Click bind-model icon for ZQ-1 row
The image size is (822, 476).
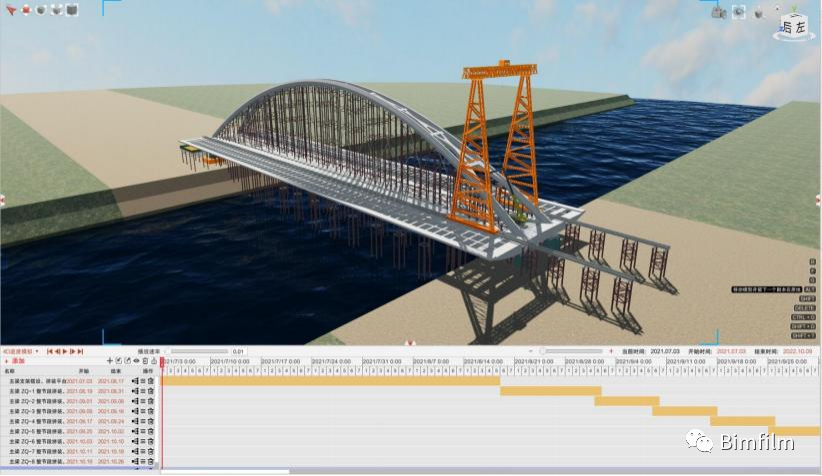coord(135,391)
